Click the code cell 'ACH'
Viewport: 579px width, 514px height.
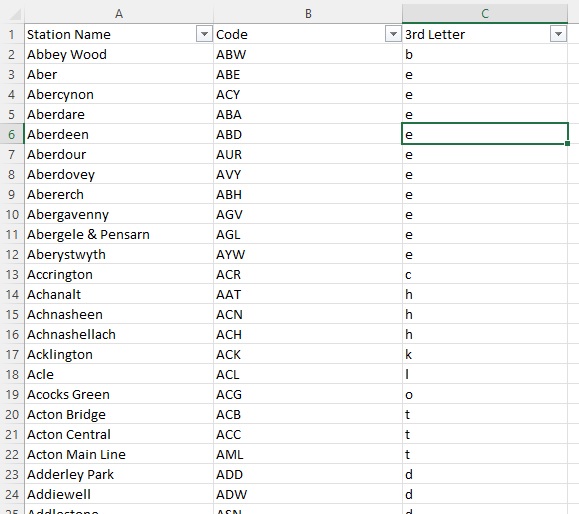click(x=308, y=334)
